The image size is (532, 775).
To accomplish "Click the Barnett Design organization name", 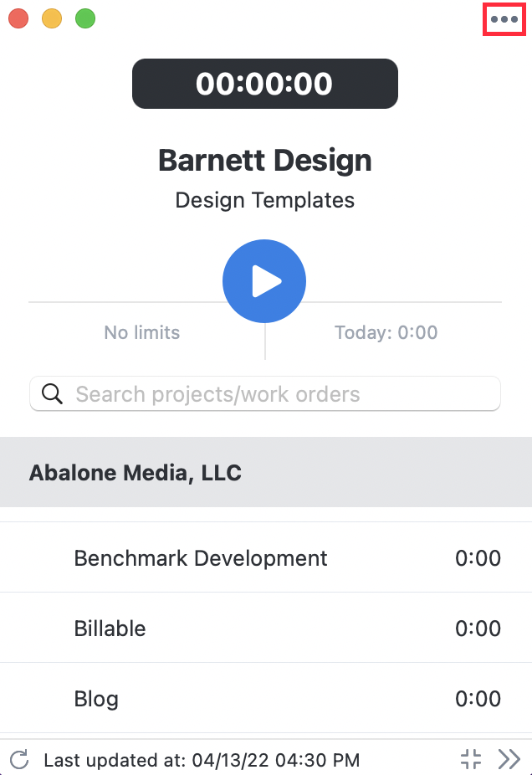I will pos(265,161).
